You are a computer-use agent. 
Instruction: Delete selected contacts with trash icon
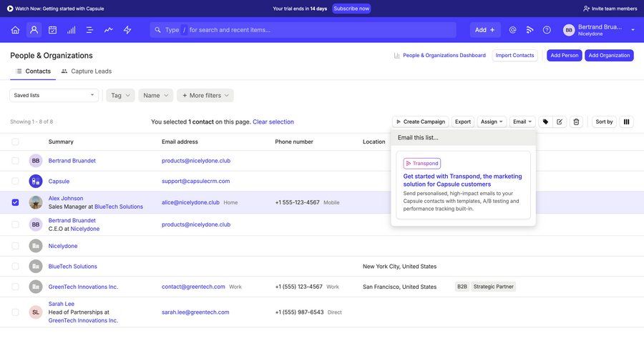[576, 122]
